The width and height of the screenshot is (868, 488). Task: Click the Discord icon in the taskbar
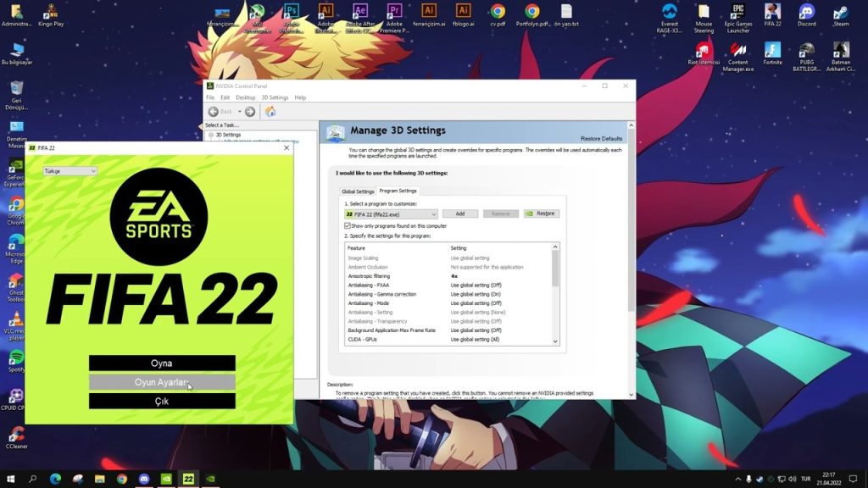coord(143,479)
